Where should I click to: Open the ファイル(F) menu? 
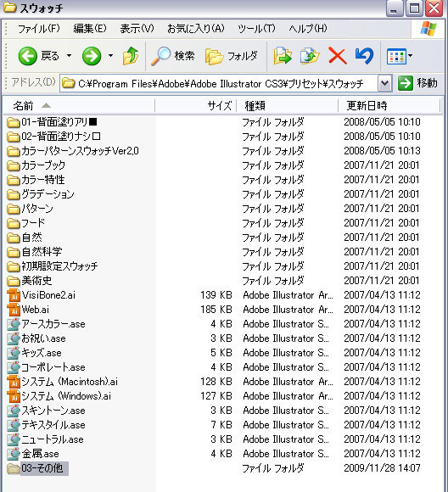(39, 29)
